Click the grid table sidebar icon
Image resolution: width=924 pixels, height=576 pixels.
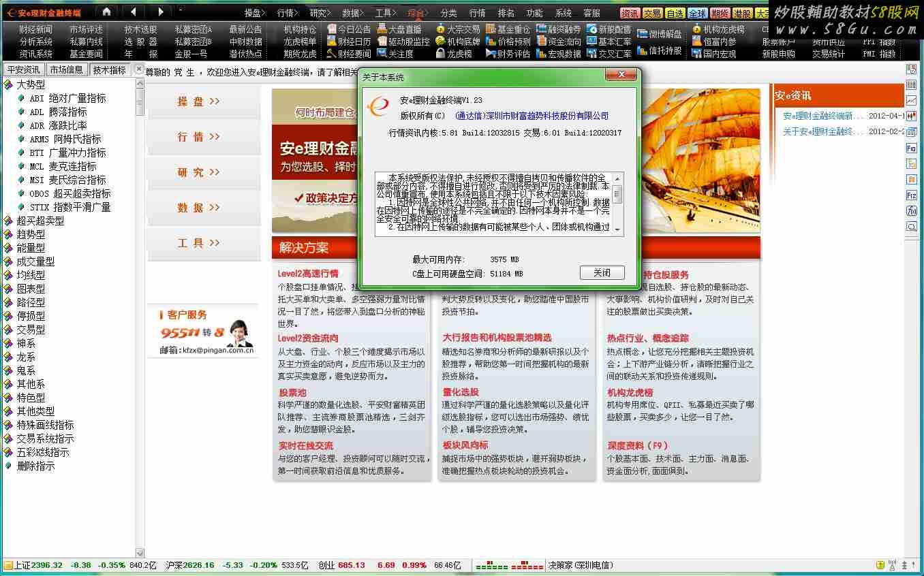click(912, 85)
